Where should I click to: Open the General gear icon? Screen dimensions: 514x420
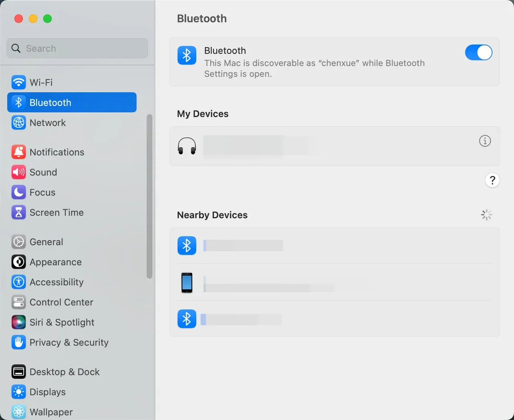click(18, 242)
